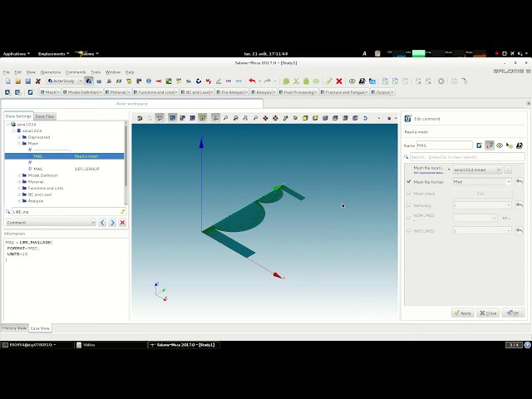Screen dimensions: 532x399
Task: Toggle the Mesh file format checkbox
Action: (x=408, y=181)
